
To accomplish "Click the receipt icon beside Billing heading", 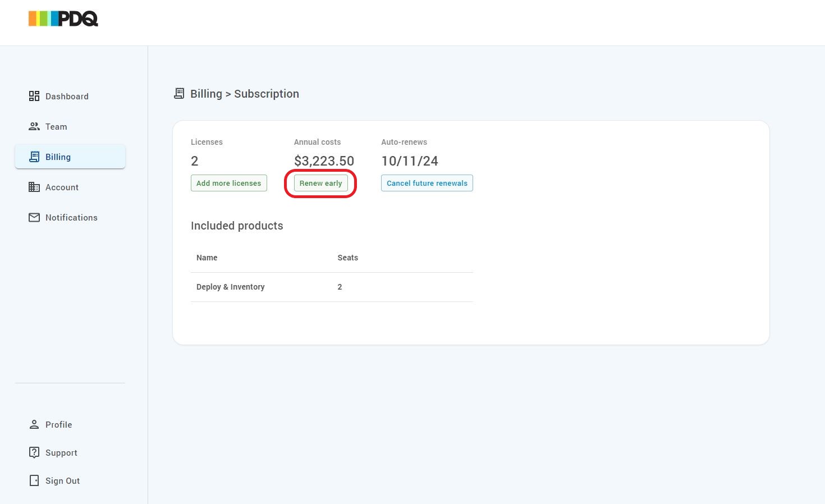I will pyautogui.click(x=179, y=94).
